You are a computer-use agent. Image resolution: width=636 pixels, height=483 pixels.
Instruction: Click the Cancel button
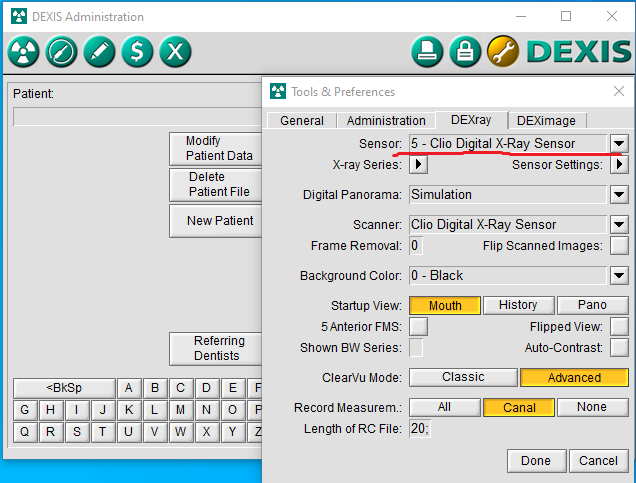[x=598, y=461]
